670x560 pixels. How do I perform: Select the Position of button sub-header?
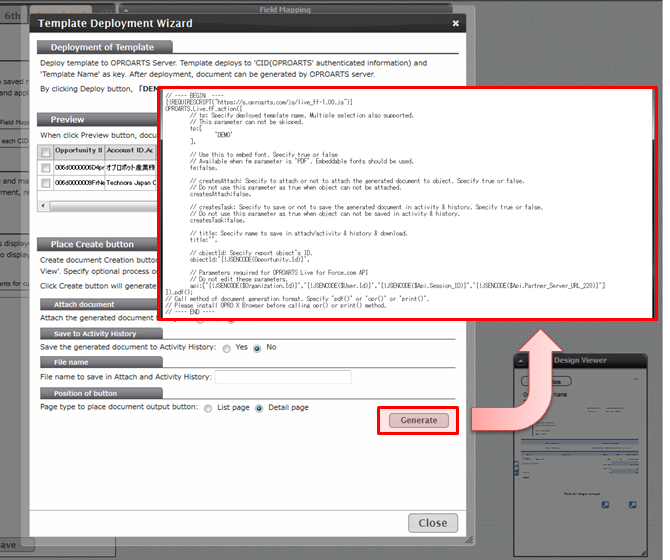(101, 393)
